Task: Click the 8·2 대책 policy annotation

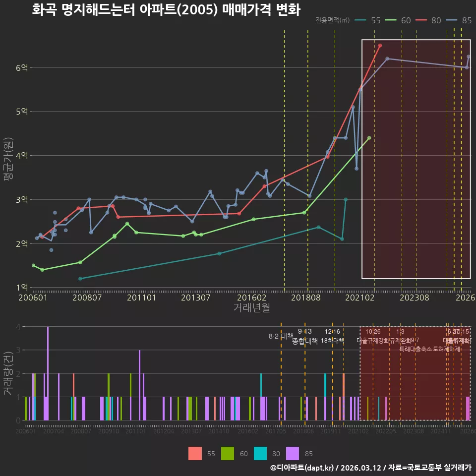Action: click(x=281, y=336)
